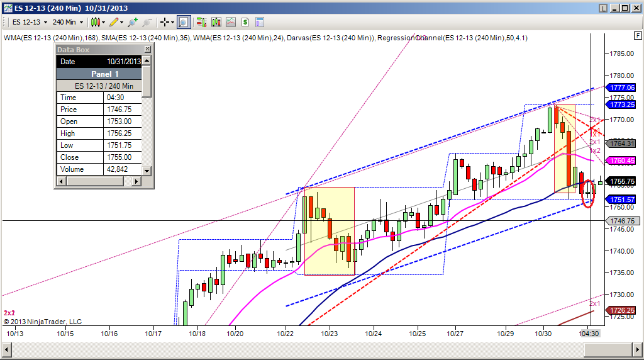
Task: Click the Data Box title bar
Action: pos(100,49)
